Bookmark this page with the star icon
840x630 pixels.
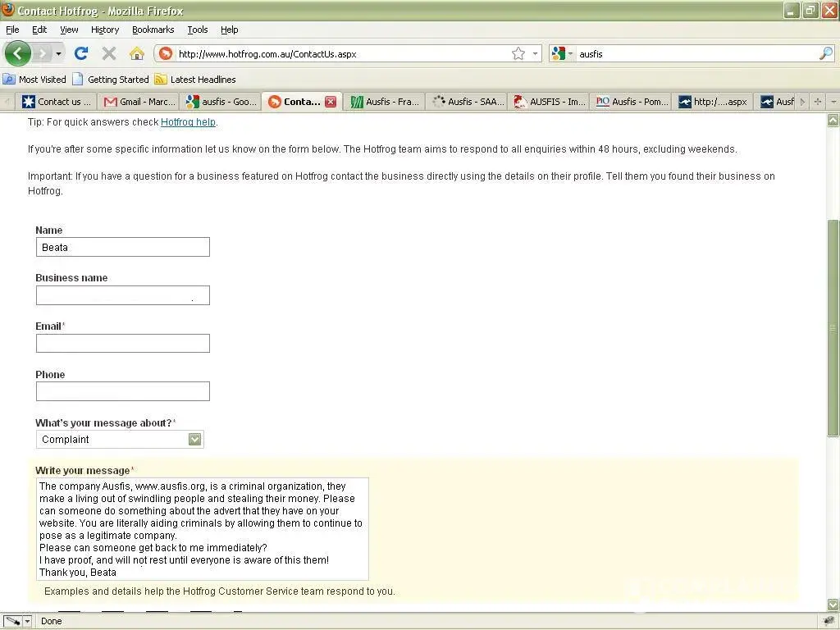[x=518, y=53]
